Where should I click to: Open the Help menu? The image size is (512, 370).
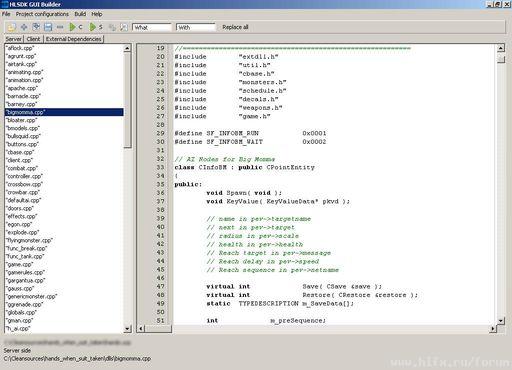(97, 14)
